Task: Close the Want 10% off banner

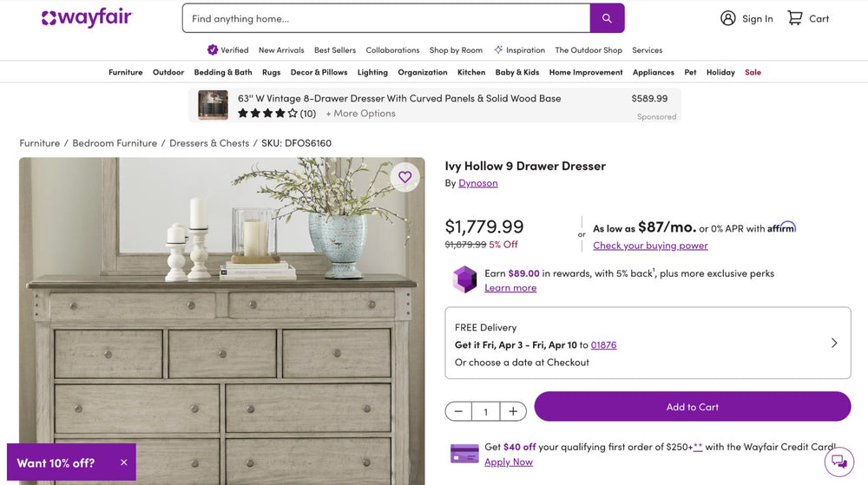Action: (x=124, y=462)
